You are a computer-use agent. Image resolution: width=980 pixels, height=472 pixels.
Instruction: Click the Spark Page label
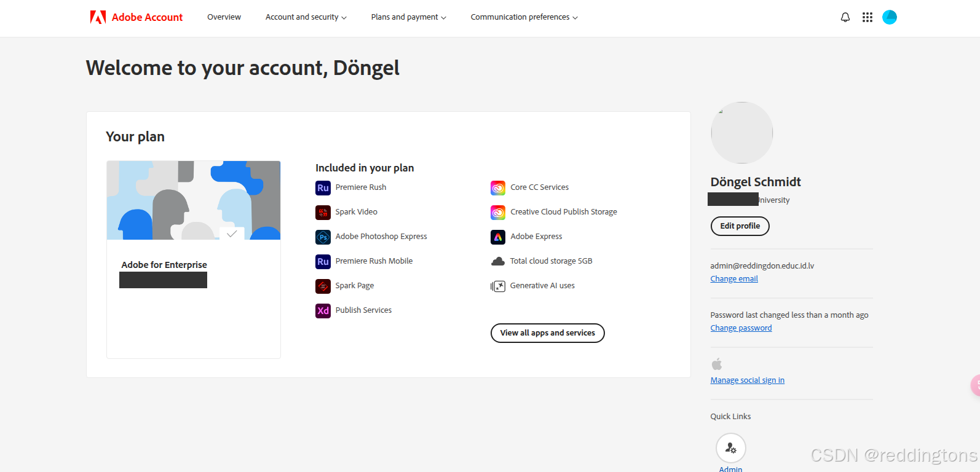pyautogui.click(x=355, y=286)
